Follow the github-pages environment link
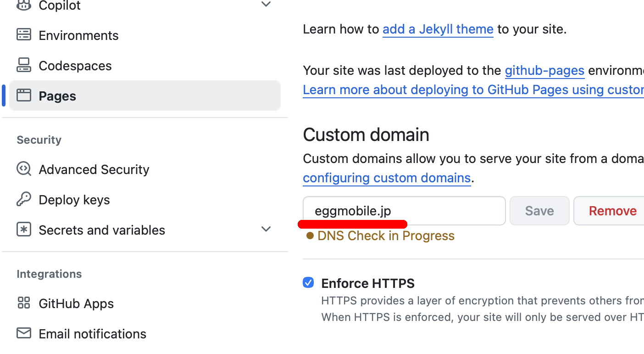The image size is (644, 354). pos(544,70)
